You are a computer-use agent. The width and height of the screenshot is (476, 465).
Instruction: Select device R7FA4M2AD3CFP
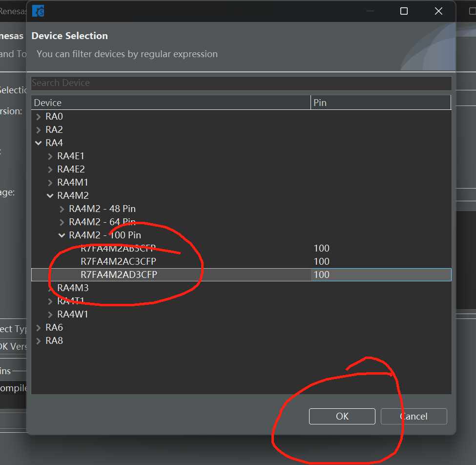[x=119, y=275]
